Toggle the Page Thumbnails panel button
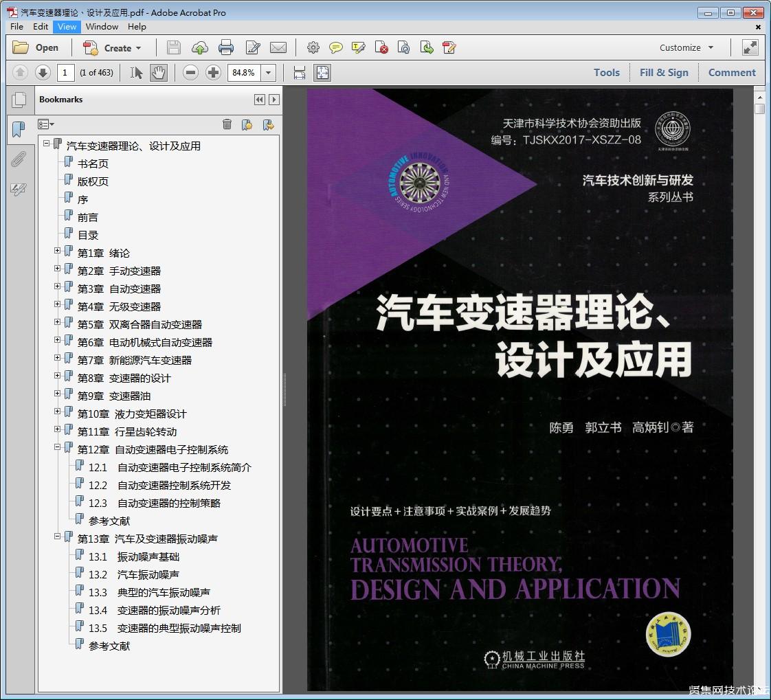This screenshot has height=700, width=771. [18, 100]
